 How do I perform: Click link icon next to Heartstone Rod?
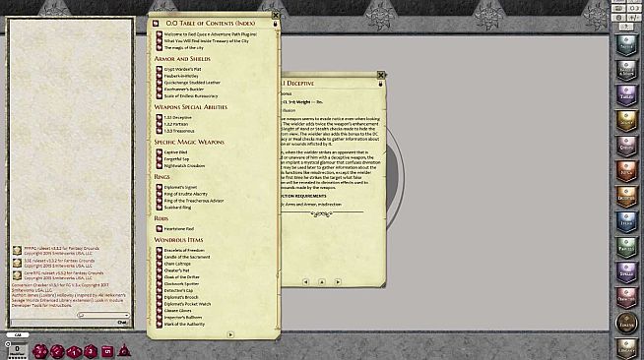(159, 228)
